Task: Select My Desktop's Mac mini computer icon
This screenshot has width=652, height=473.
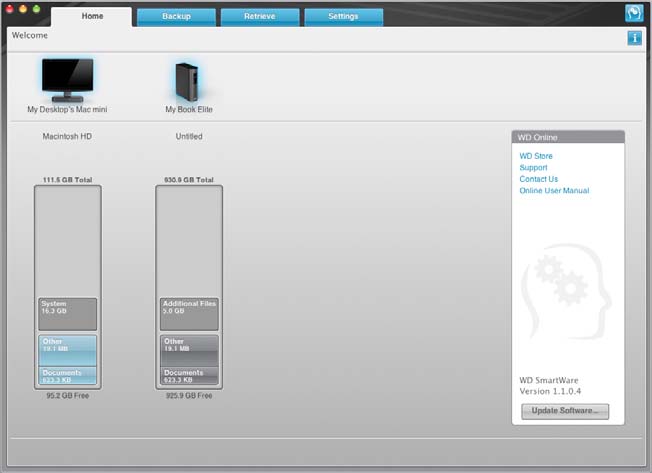Action: [67, 80]
